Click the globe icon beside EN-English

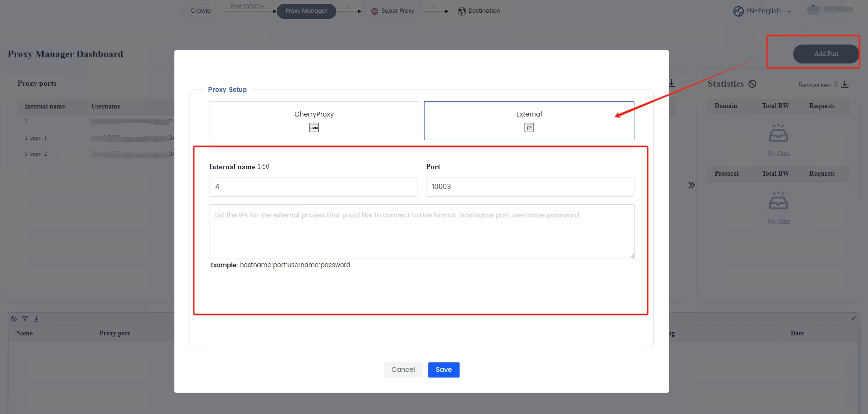pyautogui.click(x=738, y=11)
